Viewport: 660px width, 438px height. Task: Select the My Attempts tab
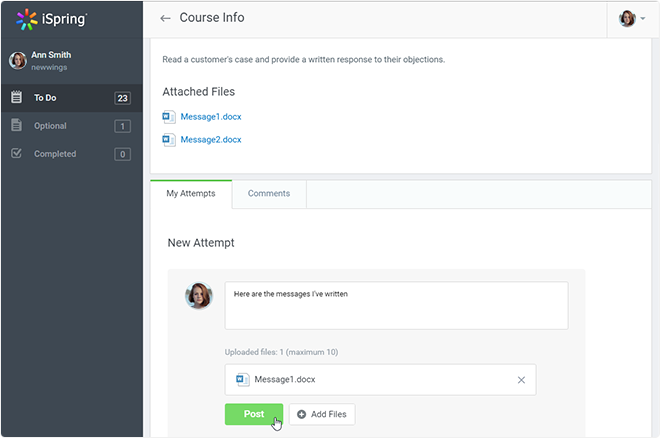tap(191, 194)
